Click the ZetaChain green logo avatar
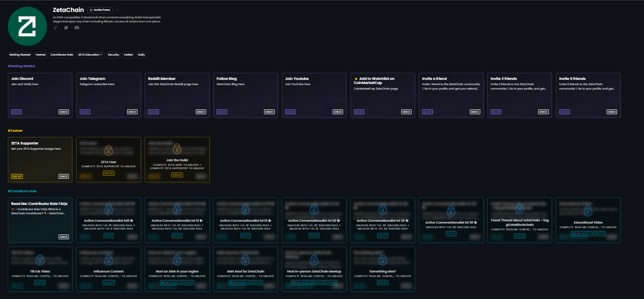This screenshot has height=299, width=644. tap(27, 27)
